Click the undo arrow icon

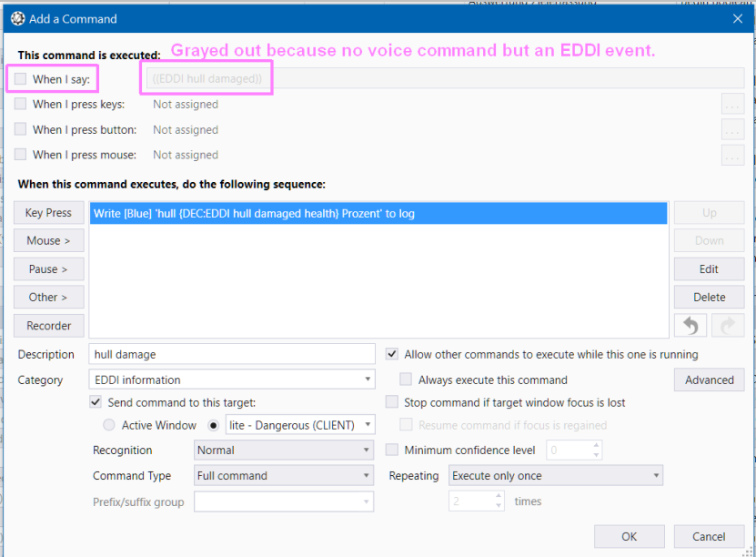690,326
